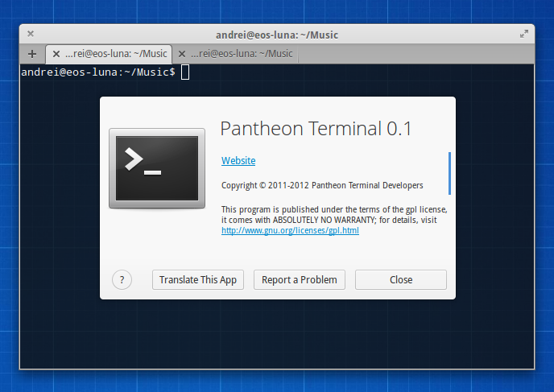This screenshot has height=392, width=554.
Task: Click the Pantheon Terminal 0.1 heading
Action: [316, 128]
